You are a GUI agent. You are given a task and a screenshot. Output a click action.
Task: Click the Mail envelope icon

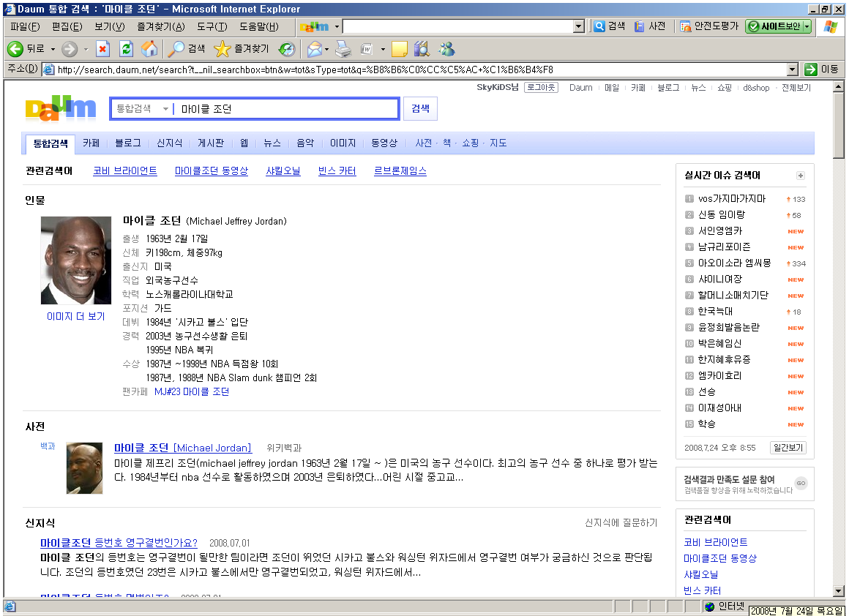314,49
